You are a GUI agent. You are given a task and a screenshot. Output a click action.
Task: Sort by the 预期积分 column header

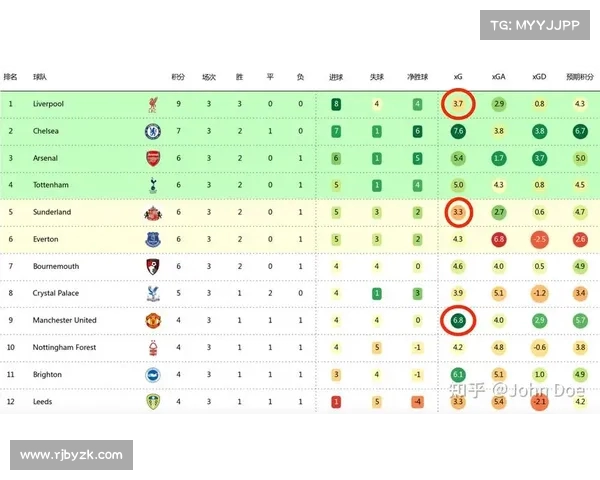click(x=579, y=76)
